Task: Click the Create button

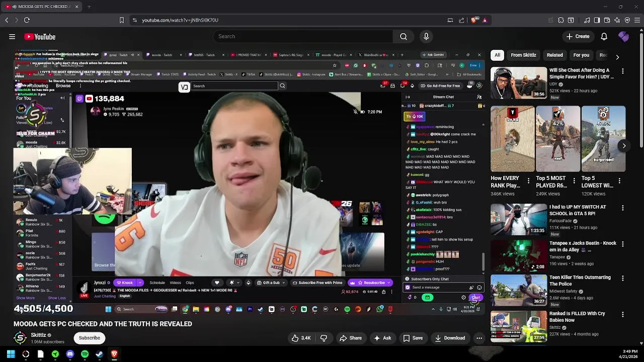Action: 578,36
